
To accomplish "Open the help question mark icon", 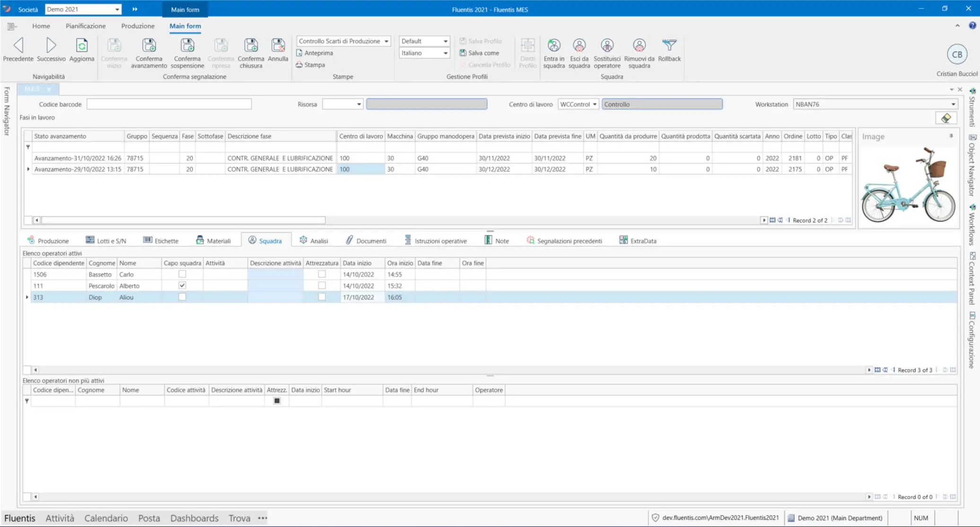I will point(972,26).
